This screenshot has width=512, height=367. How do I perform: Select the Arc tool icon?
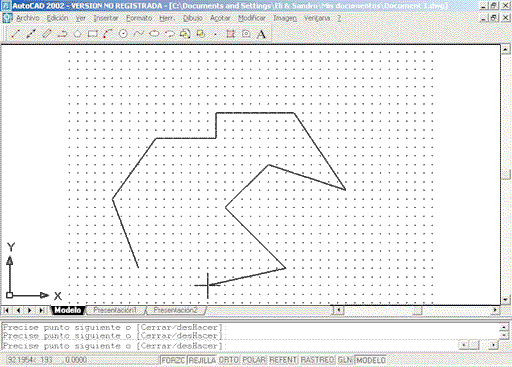(108, 34)
